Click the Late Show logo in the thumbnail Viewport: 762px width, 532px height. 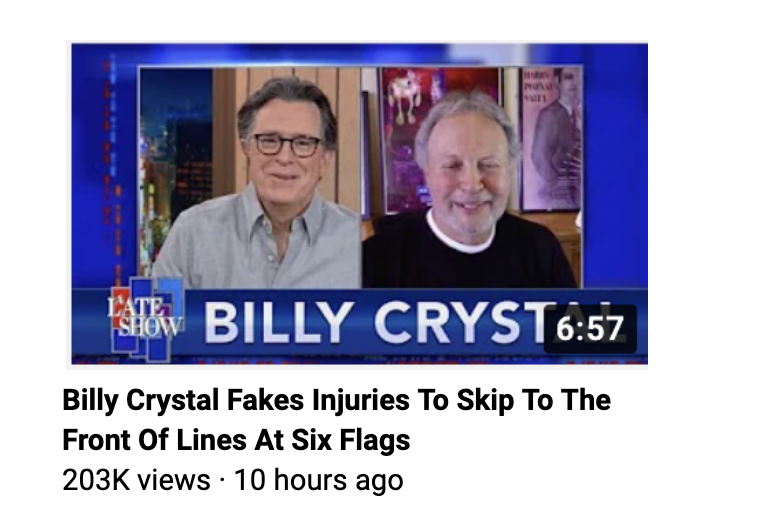coord(145,319)
